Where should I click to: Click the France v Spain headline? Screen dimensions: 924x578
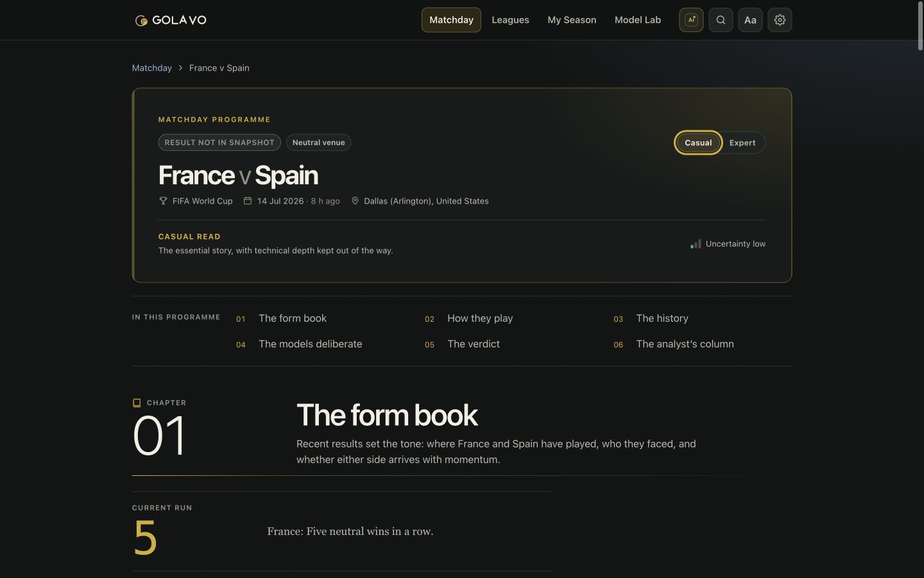pyautogui.click(x=238, y=175)
